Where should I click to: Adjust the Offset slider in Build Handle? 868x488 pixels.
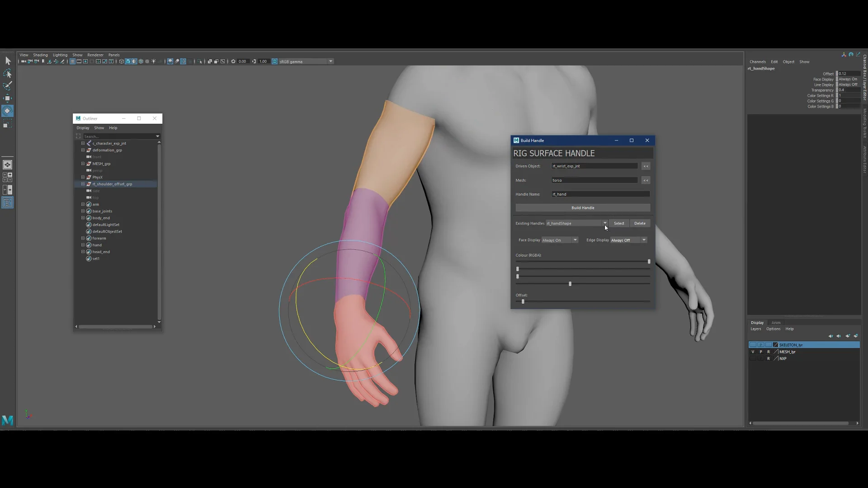tap(523, 301)
